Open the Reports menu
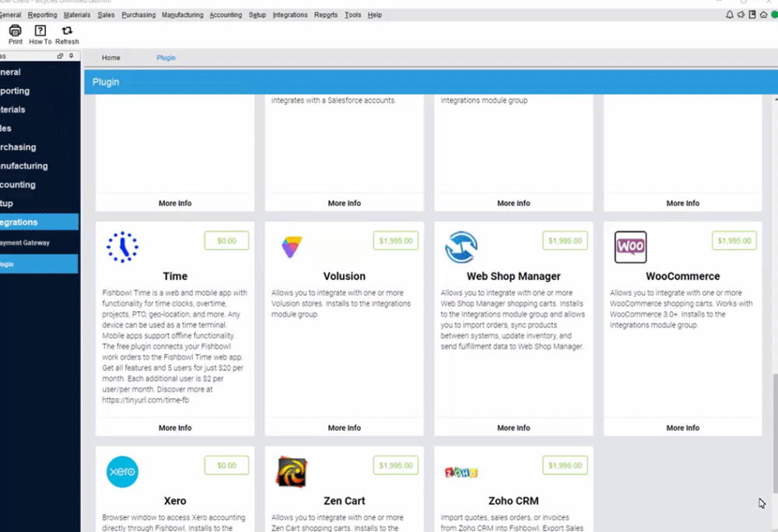 point(326,15)
